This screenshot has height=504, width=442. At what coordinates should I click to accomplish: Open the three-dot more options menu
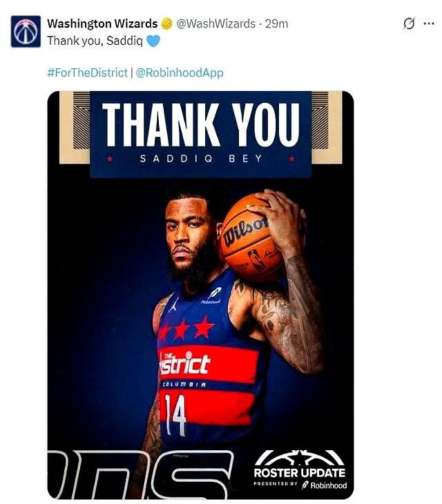coord(429,23)
